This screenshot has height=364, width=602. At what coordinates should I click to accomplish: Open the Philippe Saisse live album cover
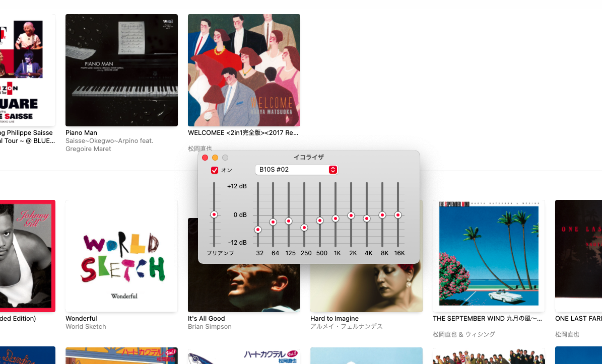[x=28, y=70]
